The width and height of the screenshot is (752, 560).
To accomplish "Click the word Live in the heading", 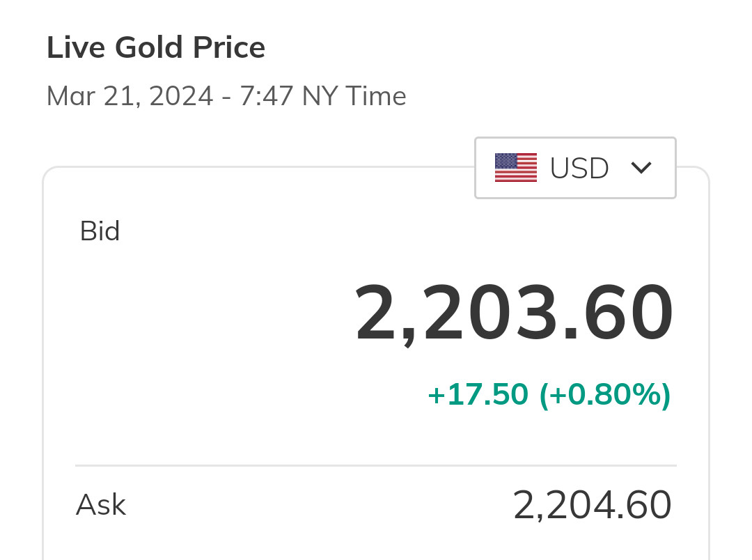I will (76, 48).
